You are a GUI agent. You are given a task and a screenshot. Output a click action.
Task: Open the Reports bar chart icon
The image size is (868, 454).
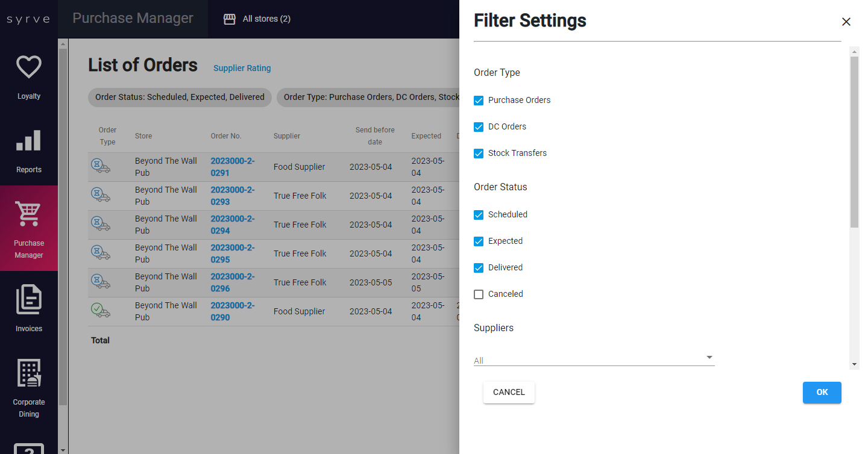[28, 141]
